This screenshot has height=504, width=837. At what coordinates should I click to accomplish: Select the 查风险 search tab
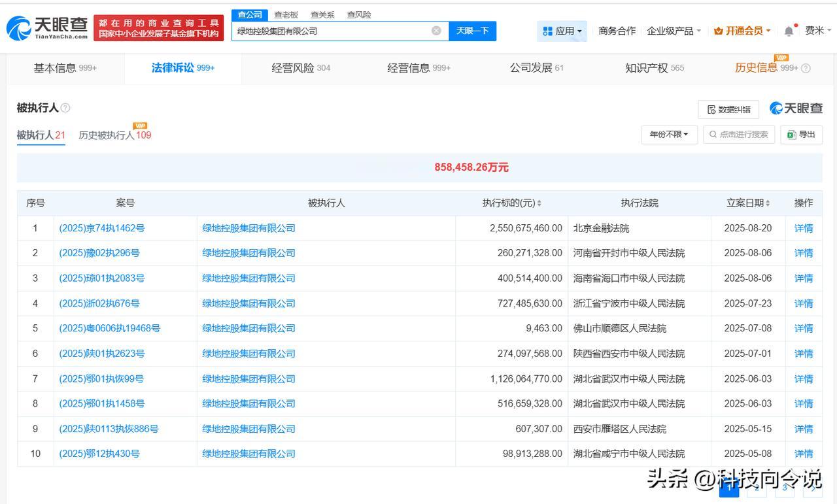point(359,14)
